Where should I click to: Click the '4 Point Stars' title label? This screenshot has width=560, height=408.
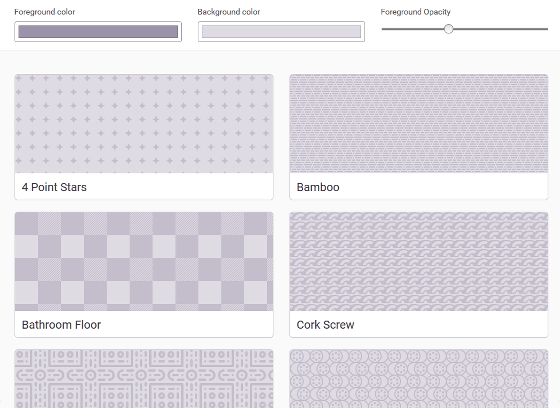[x=54, y=187]
